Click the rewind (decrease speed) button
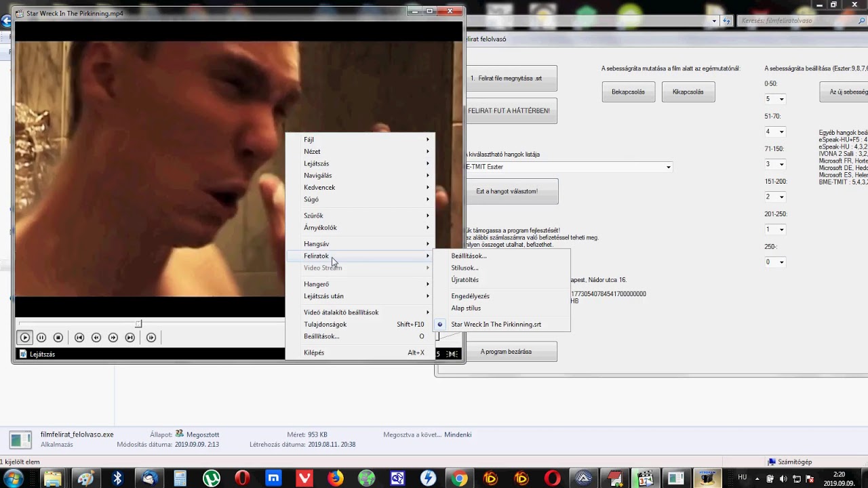 point(96,338)
